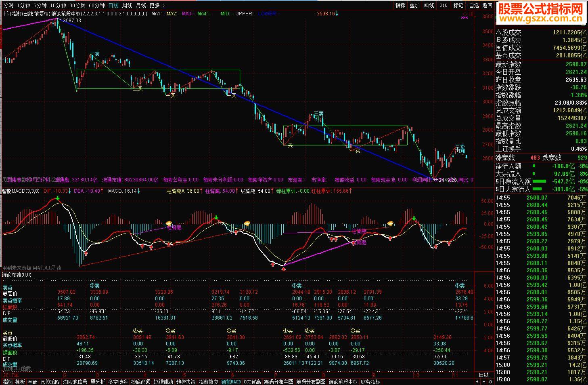Click the 总成交量 value 152446307

(x=573, y=118)
